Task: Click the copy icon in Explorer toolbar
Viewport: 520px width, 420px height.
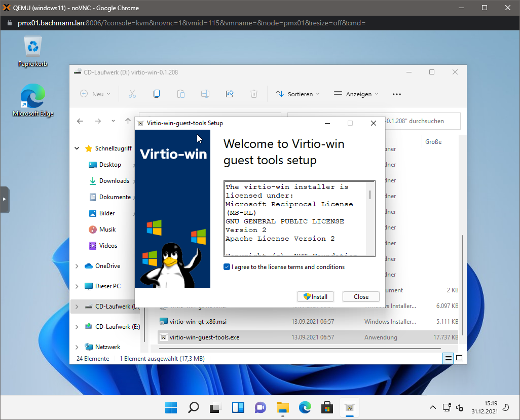Action: point(157,94)
